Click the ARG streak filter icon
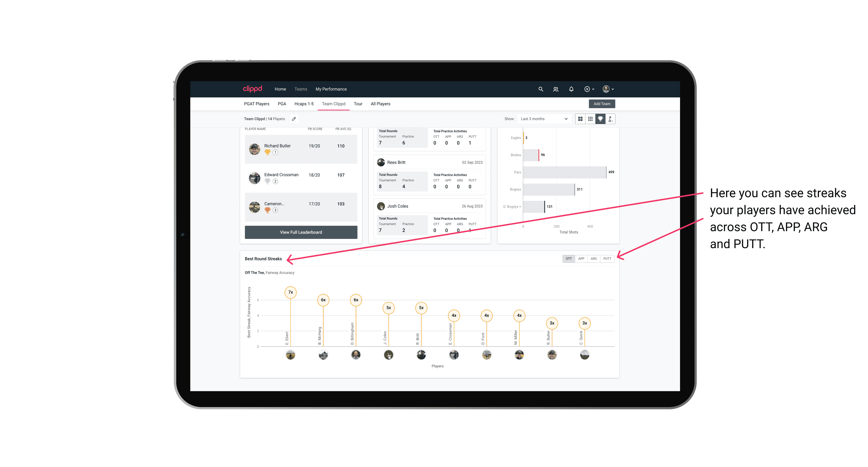The image size is (868, 467). coord(594,258)
